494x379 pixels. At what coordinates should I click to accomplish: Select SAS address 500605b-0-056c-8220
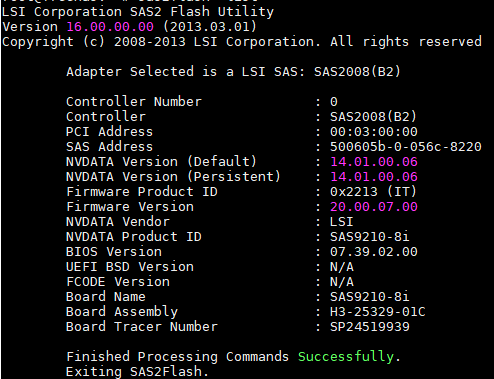(406, 147)
